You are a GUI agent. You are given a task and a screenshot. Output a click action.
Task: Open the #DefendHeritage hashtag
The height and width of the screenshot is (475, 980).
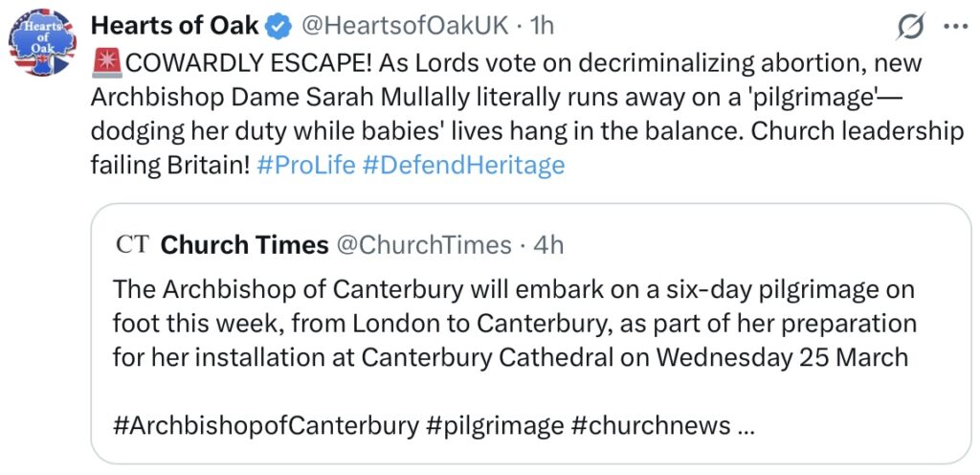click(464, 166)
